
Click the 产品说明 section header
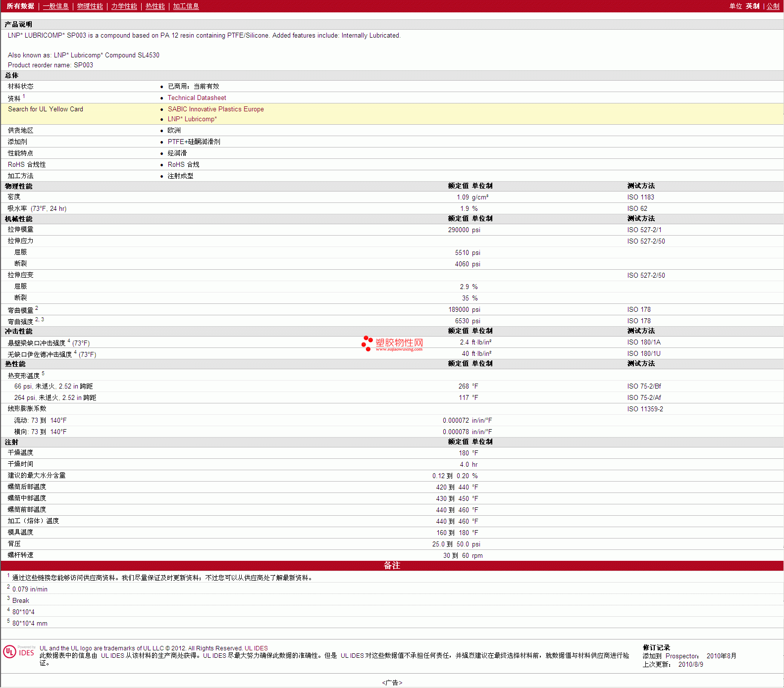[x=18, y=24]
